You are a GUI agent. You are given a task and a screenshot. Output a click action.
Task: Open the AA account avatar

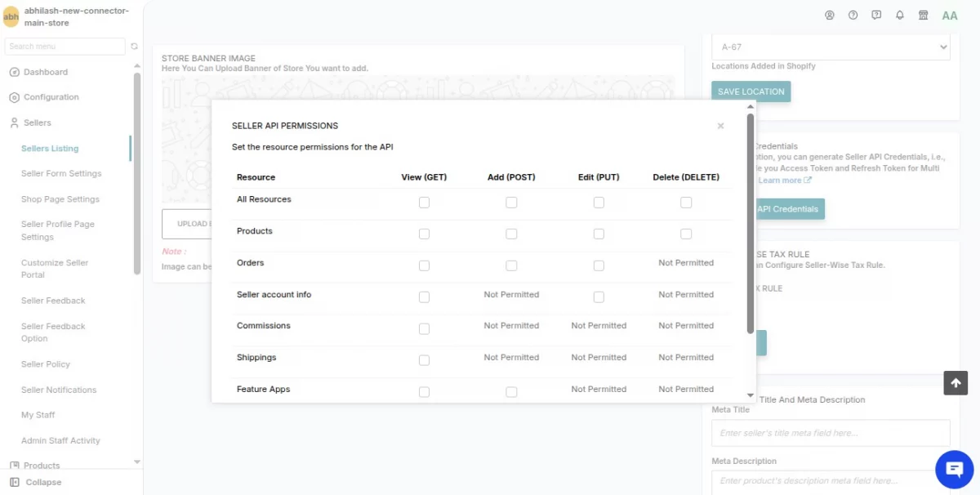pyautogui.click(x=950, y=16)
